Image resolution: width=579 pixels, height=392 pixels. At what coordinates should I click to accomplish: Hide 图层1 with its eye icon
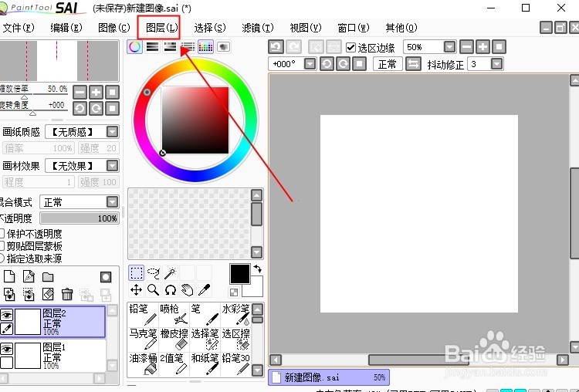[x=7, y=349]
